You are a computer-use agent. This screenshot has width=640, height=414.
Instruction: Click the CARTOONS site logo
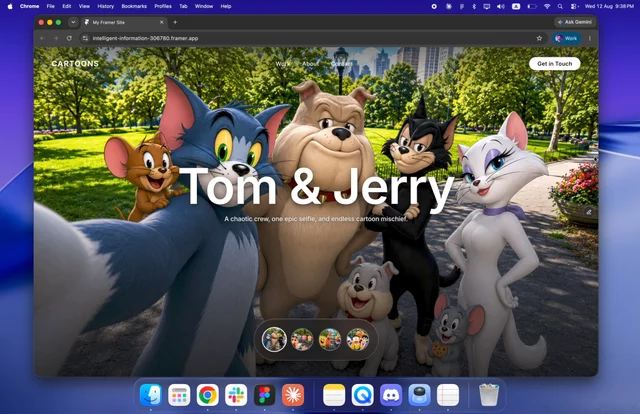pyautogui.click(x=75, y=64)
